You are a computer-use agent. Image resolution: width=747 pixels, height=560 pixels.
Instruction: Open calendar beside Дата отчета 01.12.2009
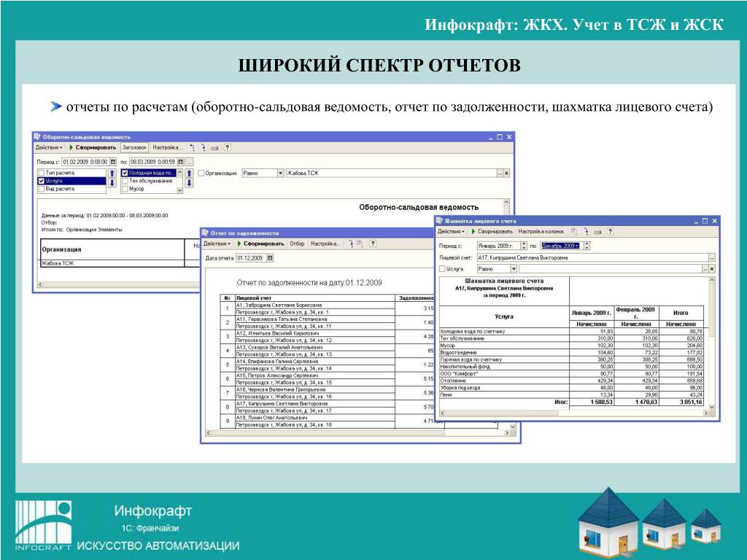pyautogui.click(x=270, y=258)
